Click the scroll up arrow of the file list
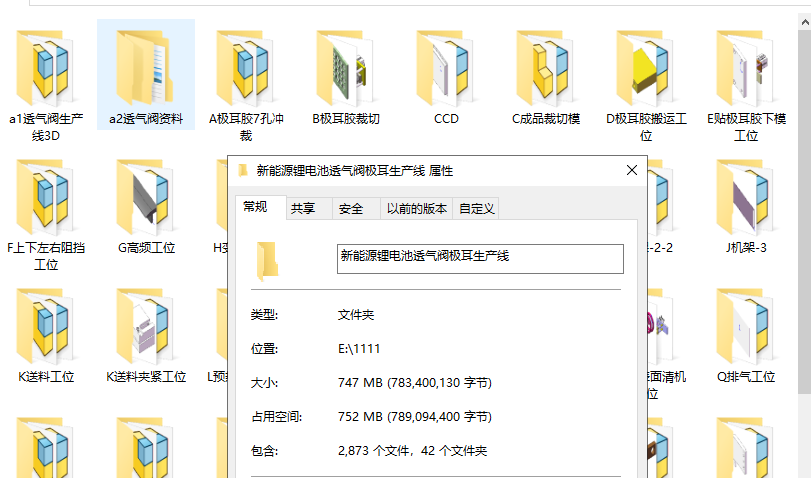 (805, 23)
